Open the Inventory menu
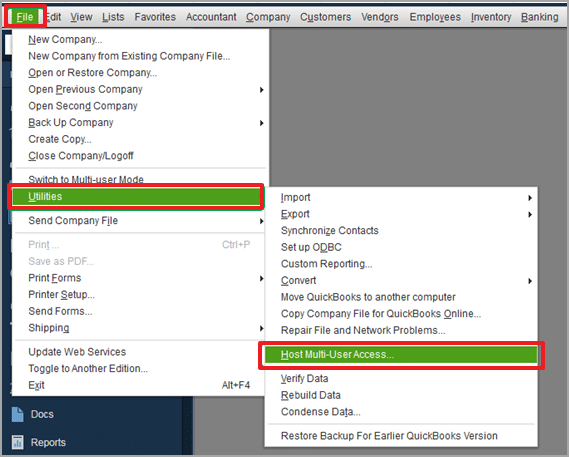Viewport: 569px width, 457px height. [x=491, y=17]
